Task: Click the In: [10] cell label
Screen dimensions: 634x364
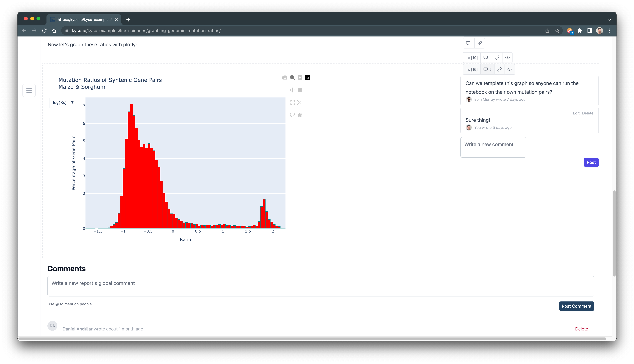Action: 471,58
